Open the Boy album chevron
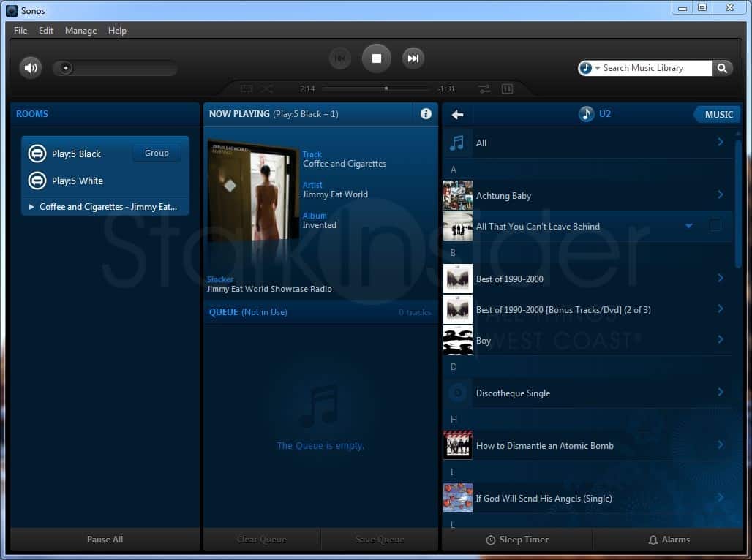752x560 pixels. click(721, 339)
